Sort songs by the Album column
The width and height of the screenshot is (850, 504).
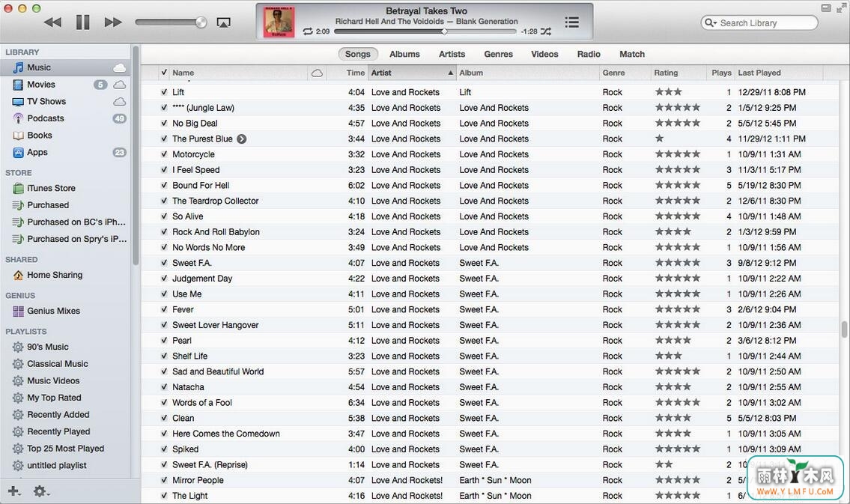tap(527, 73)
